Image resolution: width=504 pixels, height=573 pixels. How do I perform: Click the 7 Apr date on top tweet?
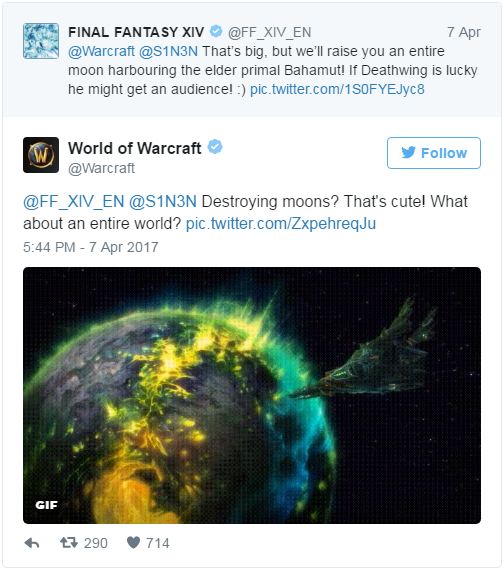(x=464, y=32)
